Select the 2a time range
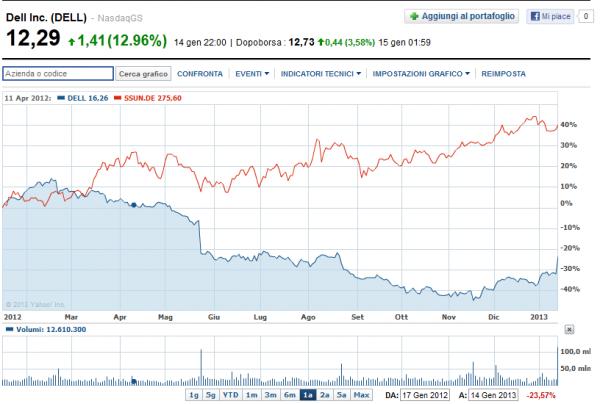The image size is (600, 404). (x=325, y=395)
